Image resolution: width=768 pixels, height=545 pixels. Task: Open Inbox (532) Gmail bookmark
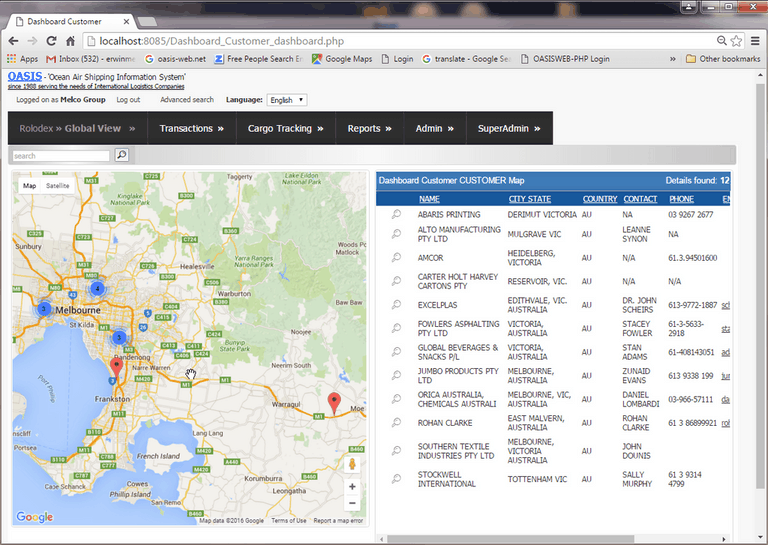click(91, 59)
